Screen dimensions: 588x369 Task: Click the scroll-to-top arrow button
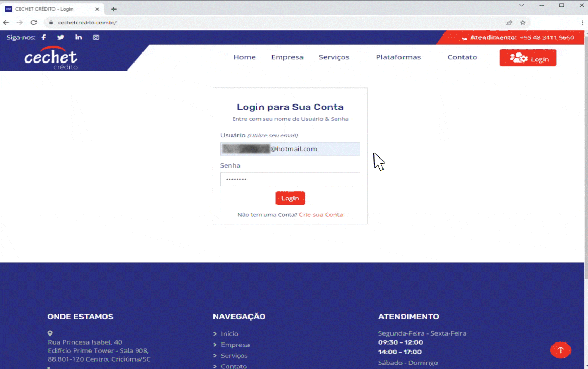tap(560, 350)
